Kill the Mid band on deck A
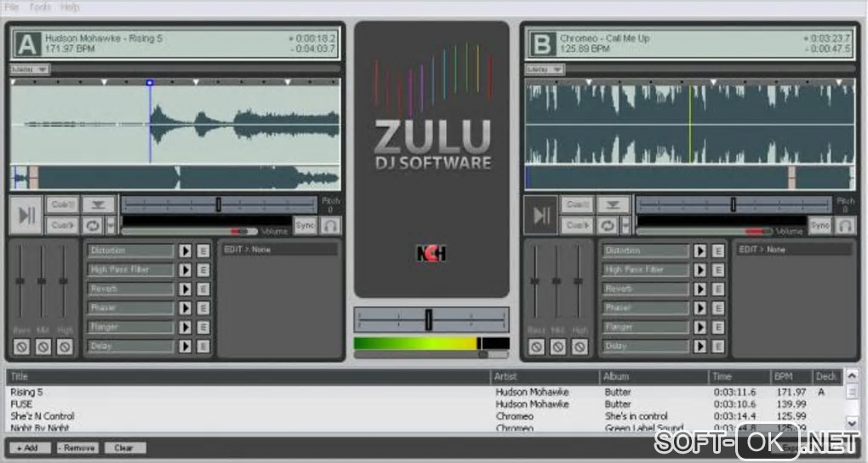The image size is (868, 463). [43, 347]
